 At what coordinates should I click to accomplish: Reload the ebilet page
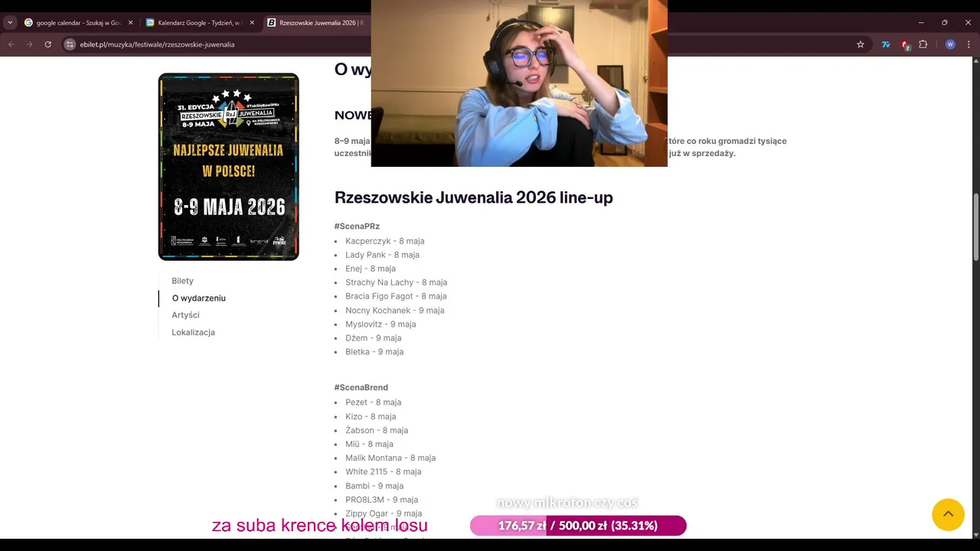(48, 44)
